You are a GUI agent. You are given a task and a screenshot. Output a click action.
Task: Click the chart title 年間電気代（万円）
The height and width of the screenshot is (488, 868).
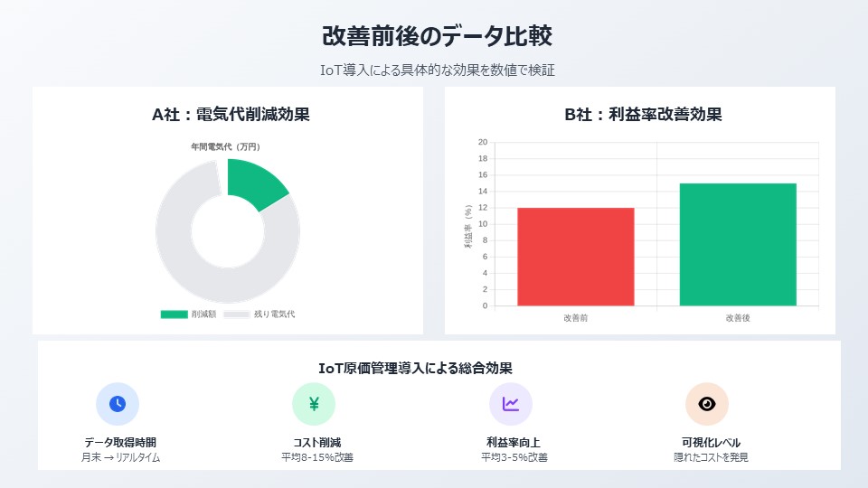click(226, 146)
